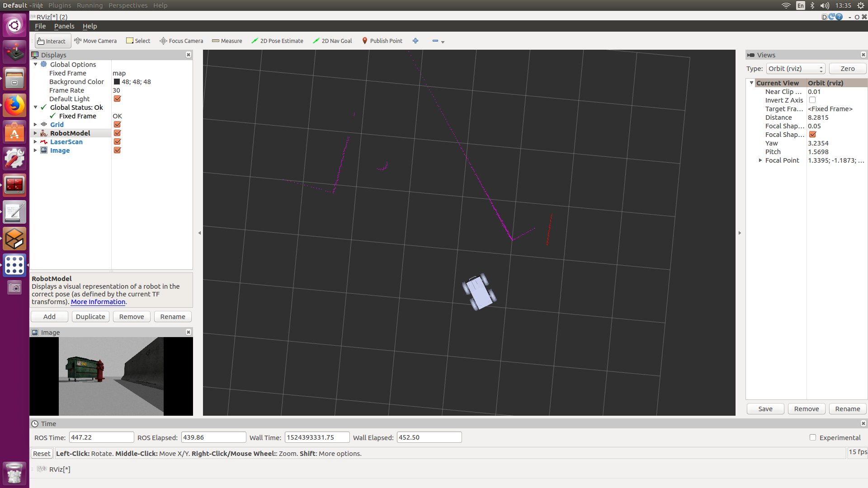Expand the RobotModel display node
Image resolution: width=868 pixels, height=488 pixels.
pos(36,133)
